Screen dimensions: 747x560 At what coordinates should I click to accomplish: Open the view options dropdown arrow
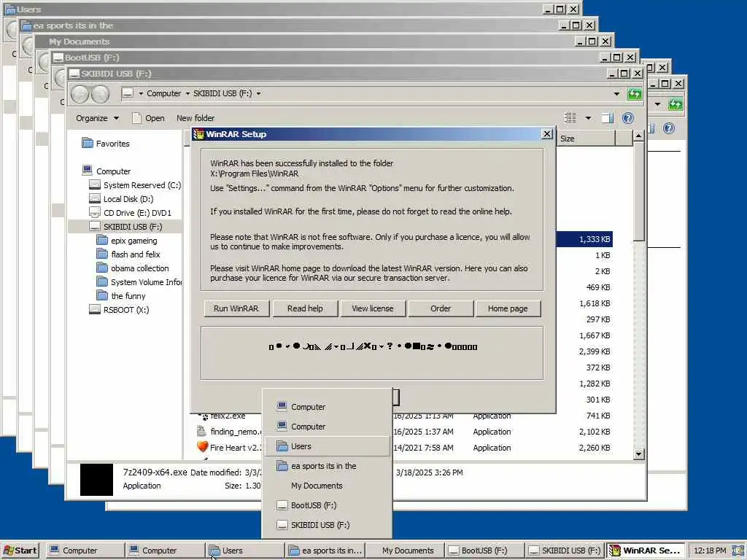click(x=588, y=117)
